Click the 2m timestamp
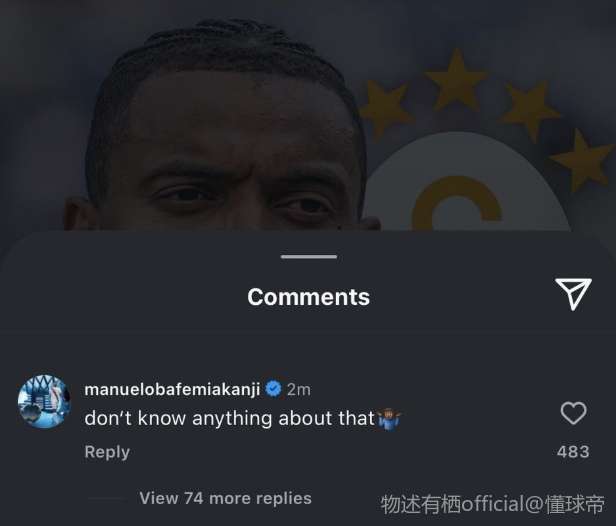 (299, 390)
